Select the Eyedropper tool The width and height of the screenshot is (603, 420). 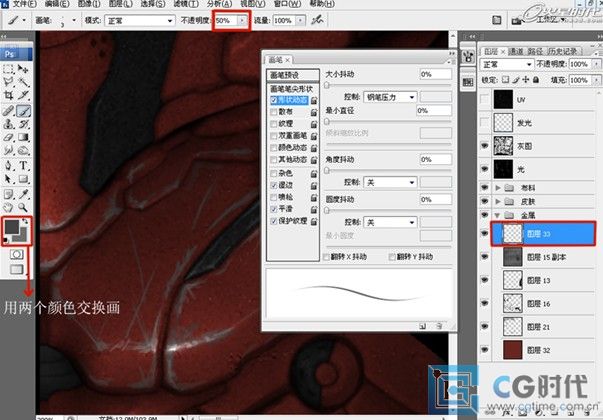23,194
